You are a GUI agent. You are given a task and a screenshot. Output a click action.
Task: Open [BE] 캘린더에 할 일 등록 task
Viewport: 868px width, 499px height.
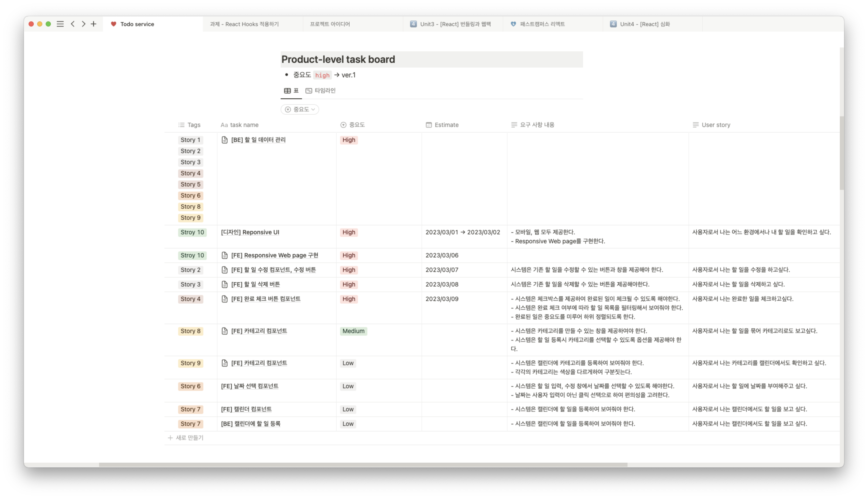click(251, 424)
